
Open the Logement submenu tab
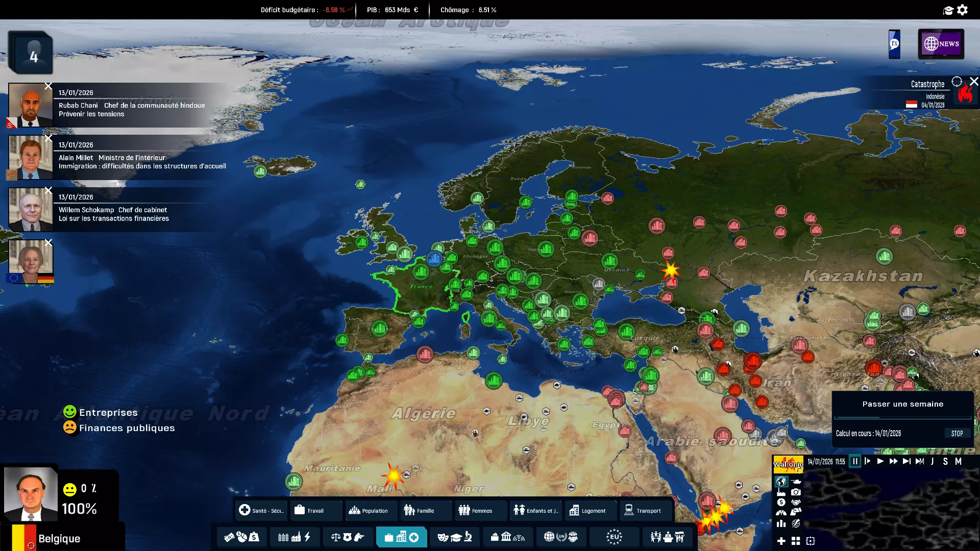click(588, 510)
